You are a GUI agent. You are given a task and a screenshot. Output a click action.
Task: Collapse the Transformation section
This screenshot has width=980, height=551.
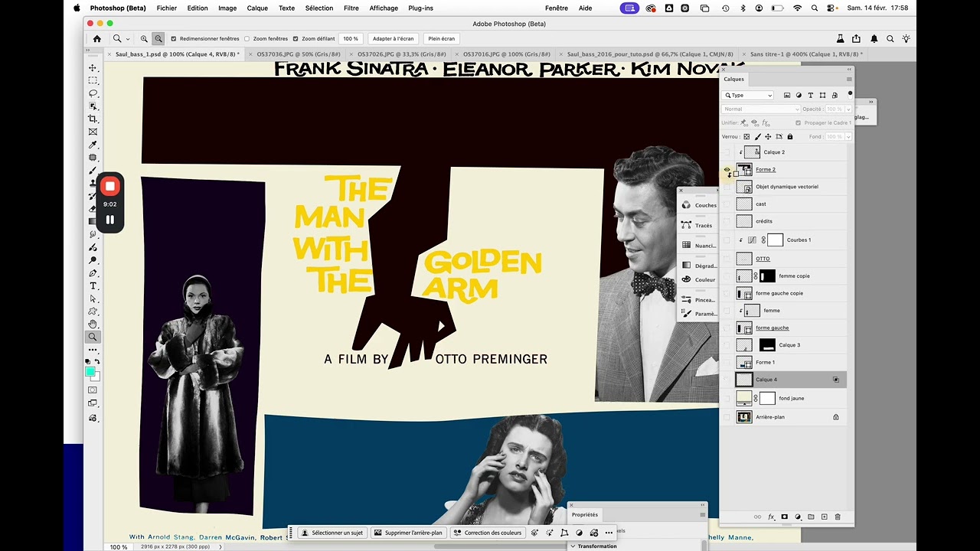coord(573,546)
